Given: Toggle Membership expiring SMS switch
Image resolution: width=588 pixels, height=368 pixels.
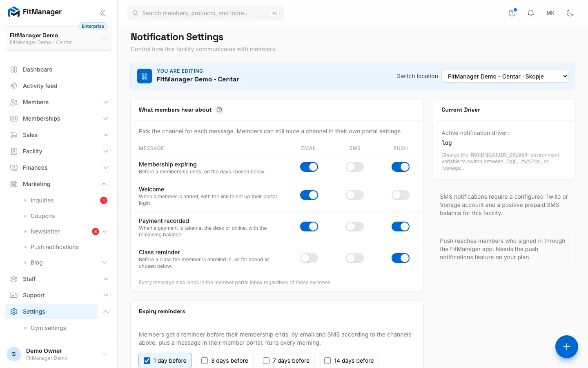Looking at the screenshot, I should click(355, 167).
